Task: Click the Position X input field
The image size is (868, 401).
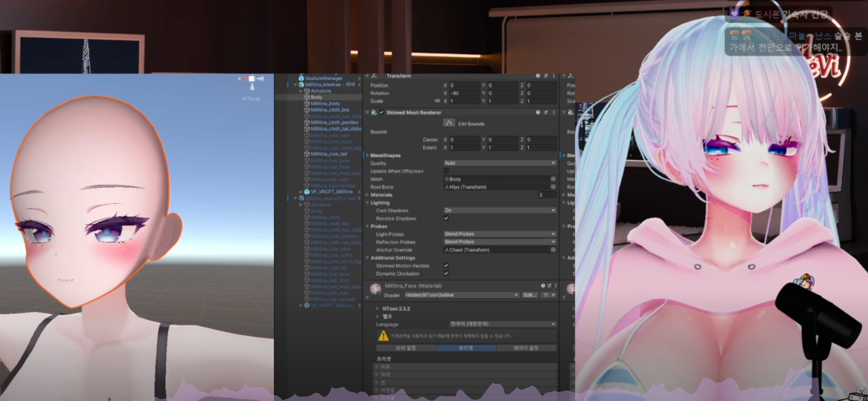Action: pos(465,85)
